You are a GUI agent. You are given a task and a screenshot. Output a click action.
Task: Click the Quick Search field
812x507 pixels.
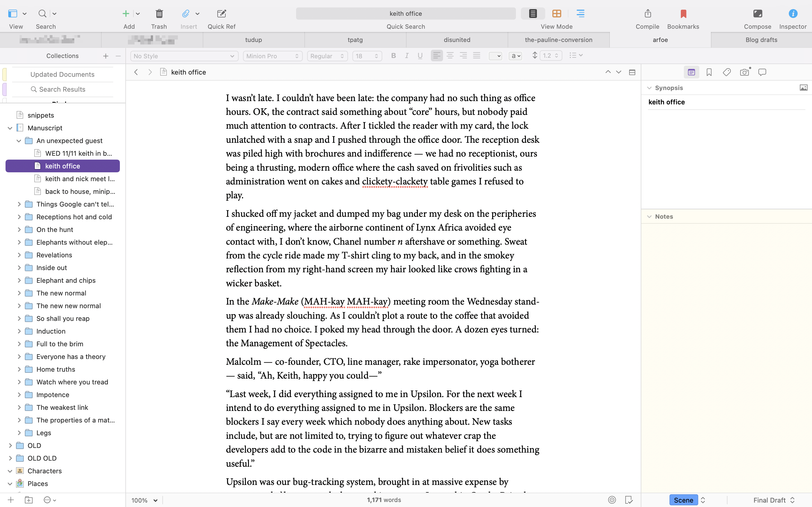point(405,14)
